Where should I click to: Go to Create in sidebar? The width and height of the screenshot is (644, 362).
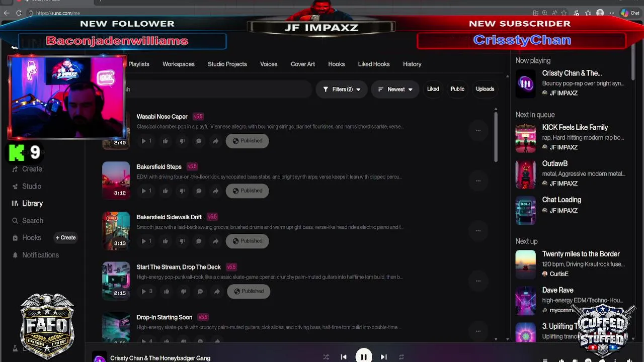coord(27,169)
